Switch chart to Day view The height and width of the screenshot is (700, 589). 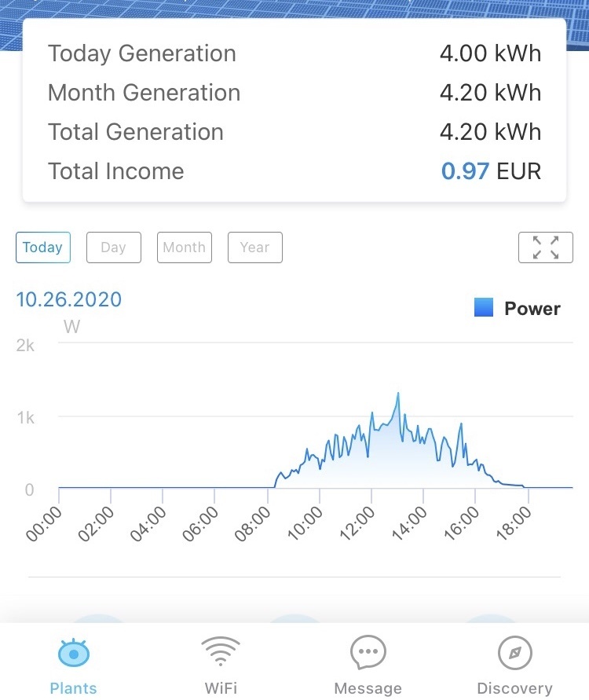pyautogui.click(x=113, y=247)
